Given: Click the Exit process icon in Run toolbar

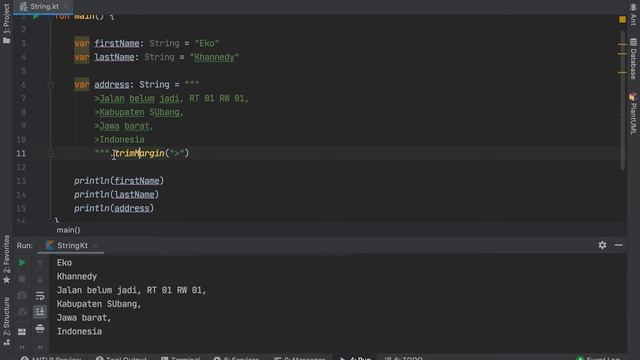Looking at the screenshot, I should [x=22, y=312].
